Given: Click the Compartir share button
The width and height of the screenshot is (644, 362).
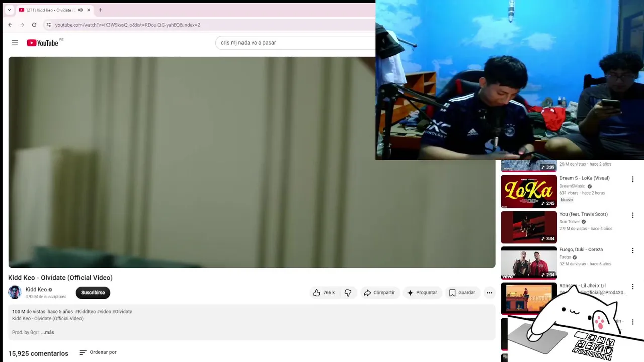Looking at the screenshot, I should click(x=379, y=292).
